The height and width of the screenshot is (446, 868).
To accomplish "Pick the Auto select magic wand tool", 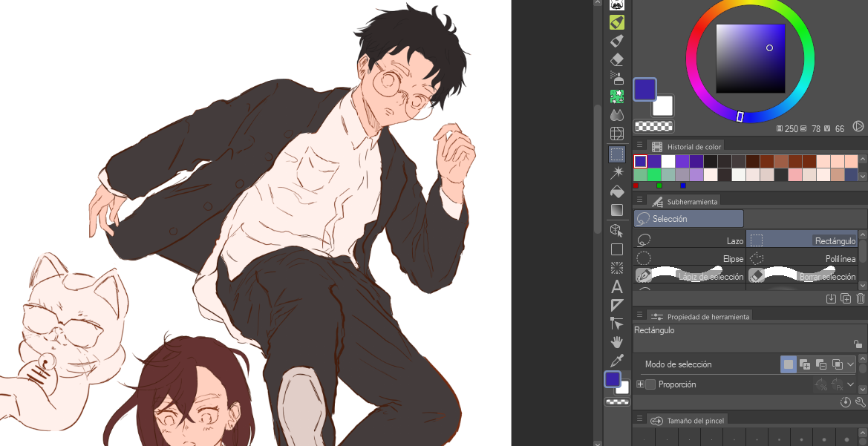I will point(616,173).
